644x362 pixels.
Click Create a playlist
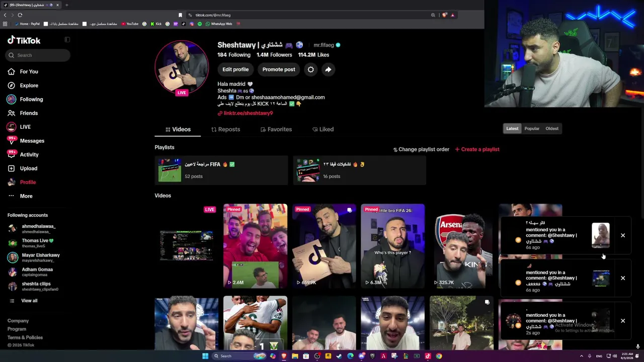pos(477,149)
